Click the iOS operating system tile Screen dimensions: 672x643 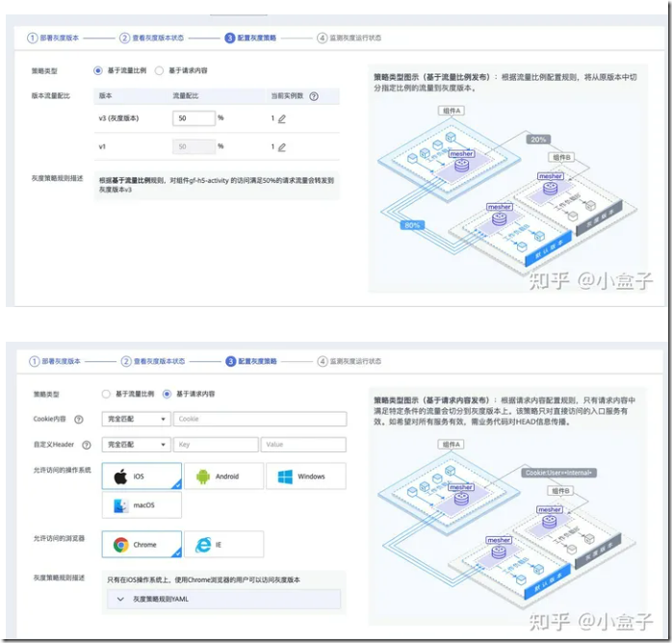[x=142, y=476]
